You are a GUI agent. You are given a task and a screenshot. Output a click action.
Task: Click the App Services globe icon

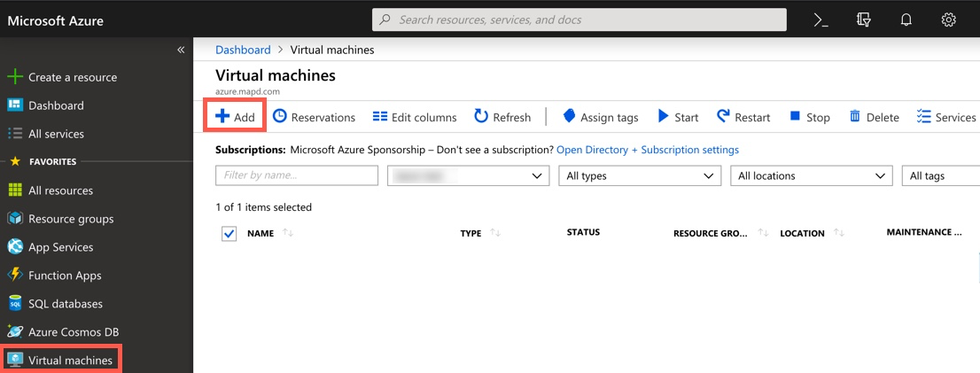14,247
